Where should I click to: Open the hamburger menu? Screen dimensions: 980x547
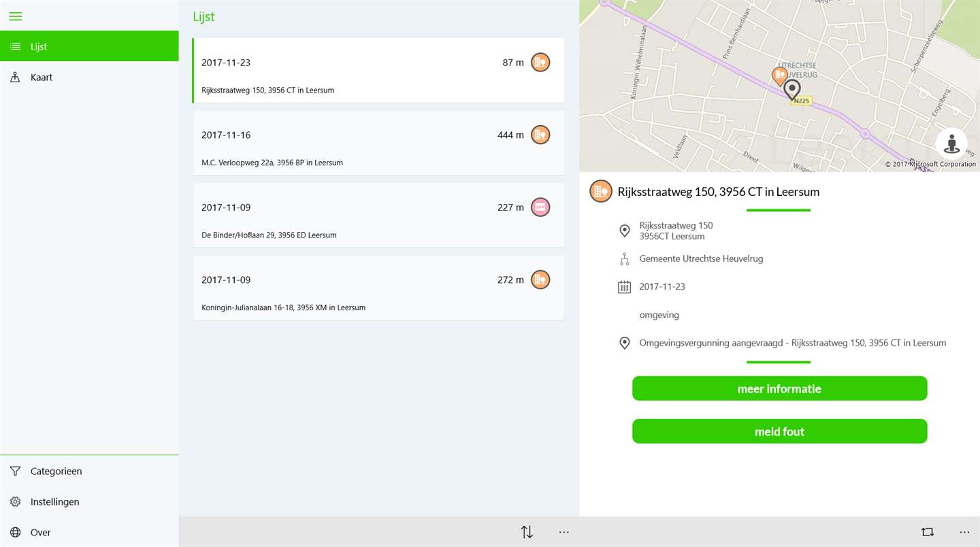click(15, 16)
